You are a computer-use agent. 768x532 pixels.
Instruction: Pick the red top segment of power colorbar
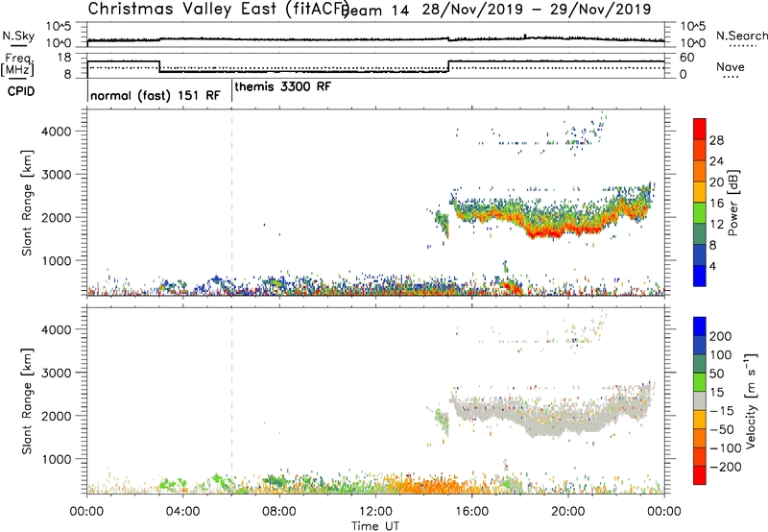coord(700,130)
